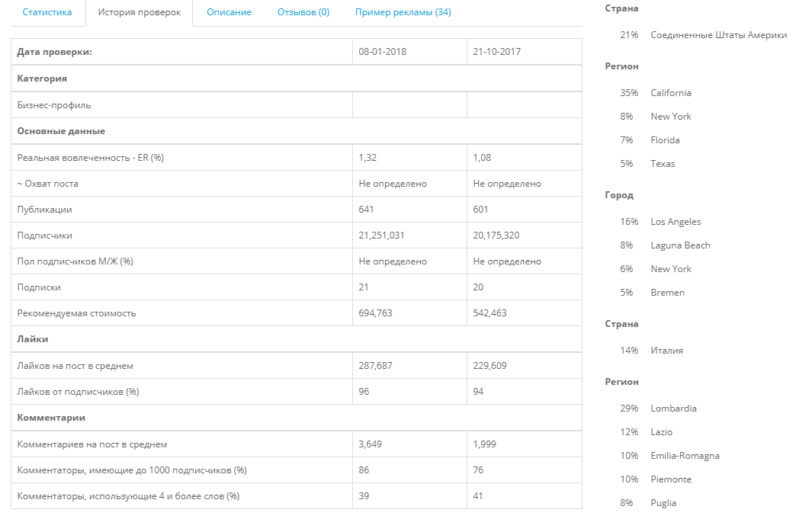Viewport: 812px width, 516px height.
Task: Click the 21-10-2017 check date header
Action: pos(496,52)
